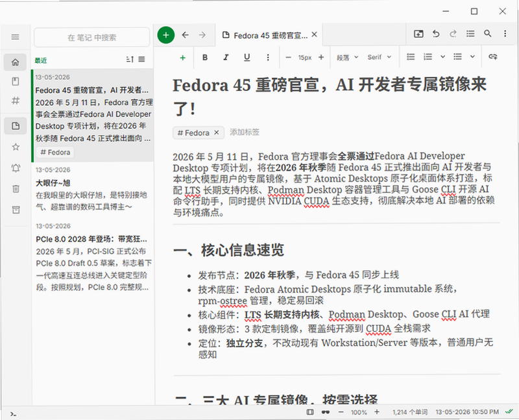Insert a numbered list
519x420 pixels.
[x=428, y=57]
